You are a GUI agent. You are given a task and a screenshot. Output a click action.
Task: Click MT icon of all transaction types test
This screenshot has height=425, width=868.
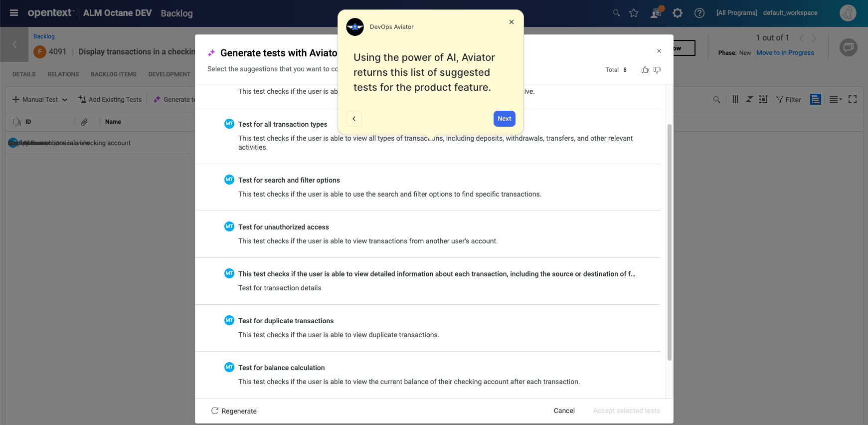tap(229, 124)
